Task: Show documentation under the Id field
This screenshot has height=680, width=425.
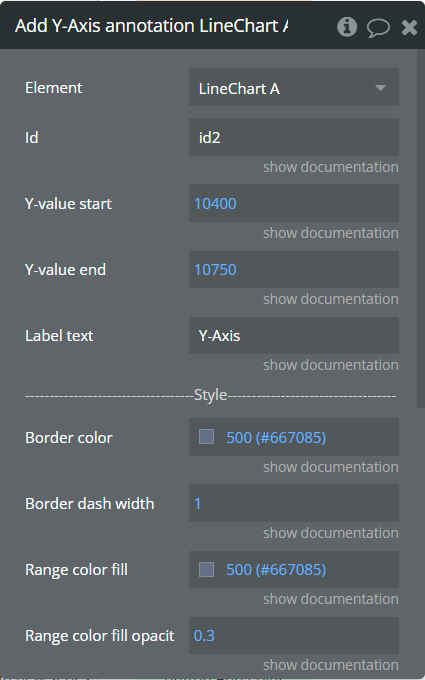Action: coord(330,167)
